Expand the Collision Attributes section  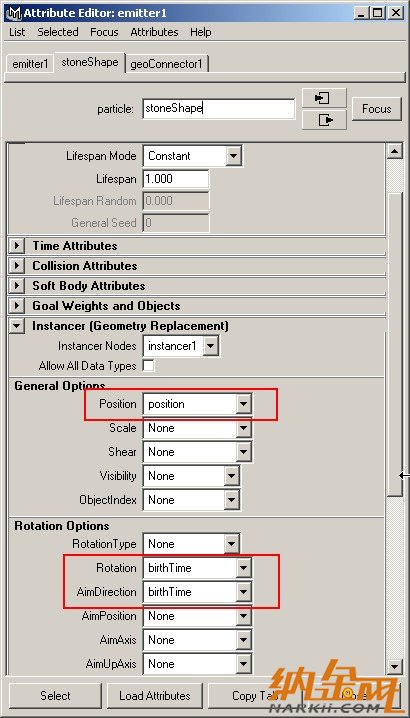pyautogui.click(x=16, y=266)
